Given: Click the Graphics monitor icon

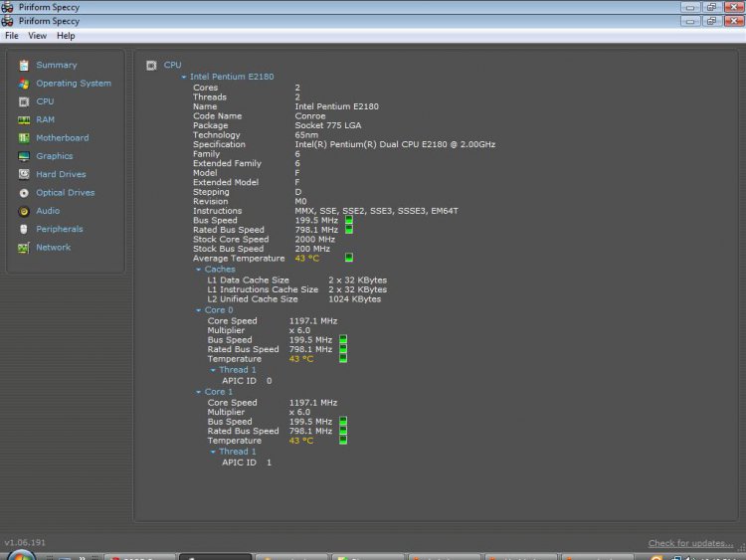Looking at the screenshot, I should pyautogui.click(x=24, y=156).
